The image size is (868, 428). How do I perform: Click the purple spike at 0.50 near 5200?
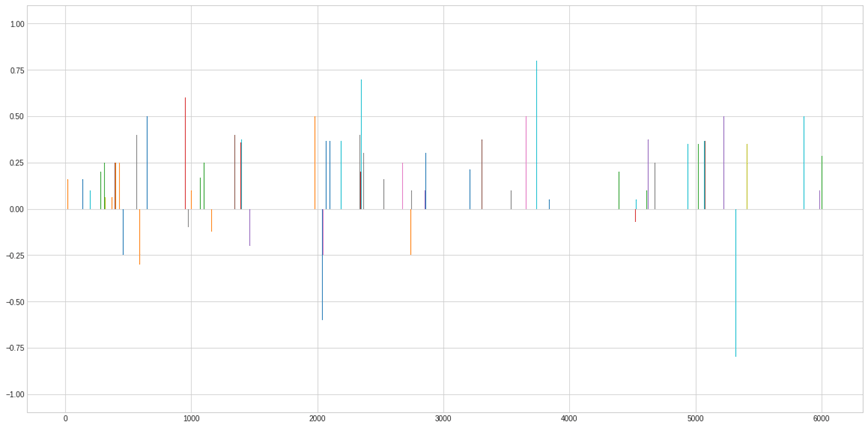point(724,162)
